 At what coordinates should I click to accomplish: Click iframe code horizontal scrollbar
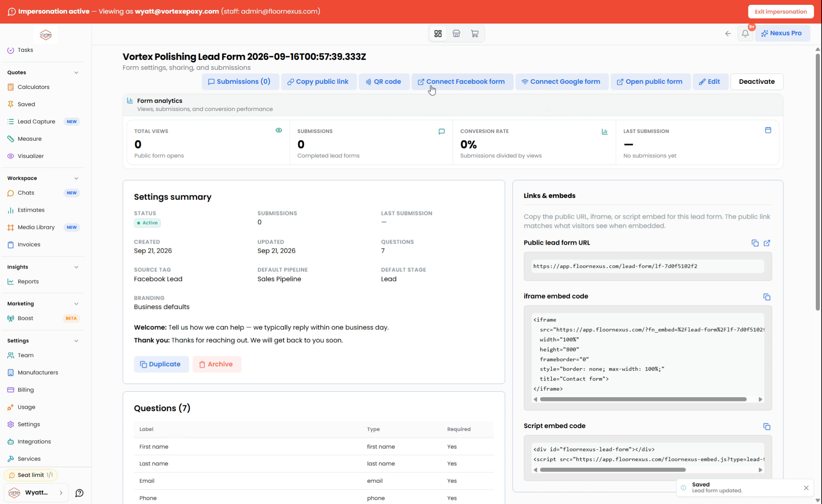tap(643, 399)
